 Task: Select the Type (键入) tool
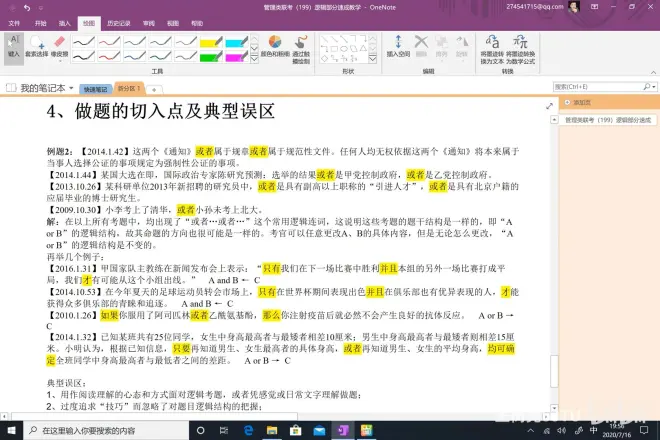tap(13, 46)
